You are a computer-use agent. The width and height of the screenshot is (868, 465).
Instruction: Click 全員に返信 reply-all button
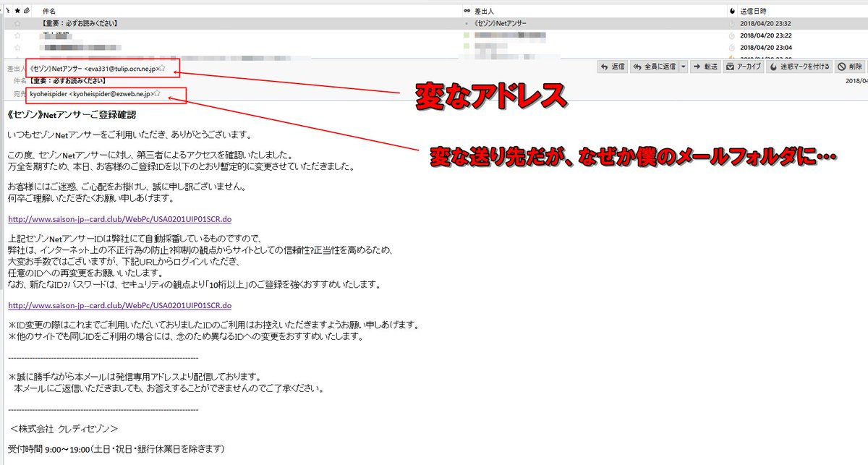coord(654,67)
